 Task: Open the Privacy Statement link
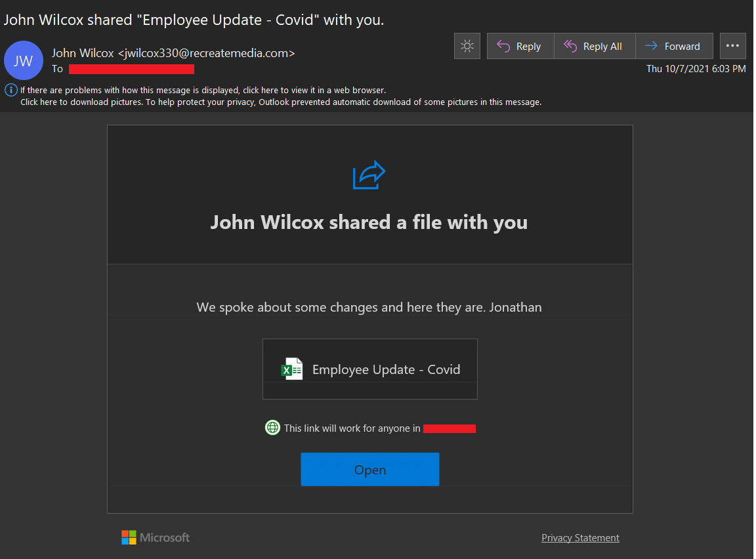[580, 538]
